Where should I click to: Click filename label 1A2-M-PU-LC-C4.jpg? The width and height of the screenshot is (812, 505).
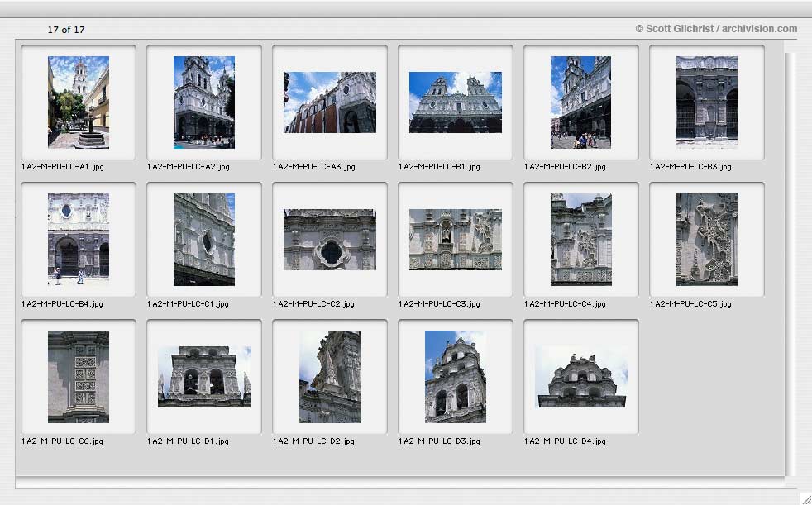click(x=566, y=303)
